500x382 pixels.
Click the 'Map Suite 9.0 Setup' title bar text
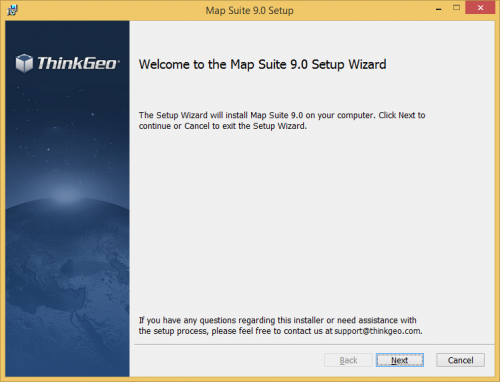click(249, 10)
